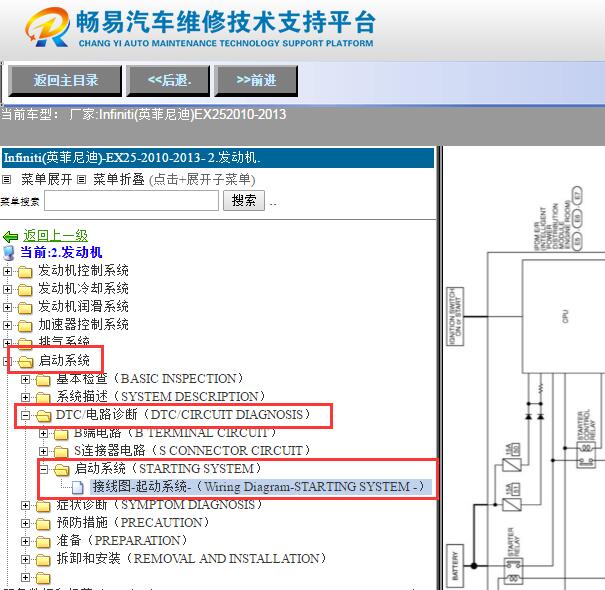Click folder icon of S连接器电路
Image resolution: width=605 pixels, height=590 pixels.
tap(61, 451)
